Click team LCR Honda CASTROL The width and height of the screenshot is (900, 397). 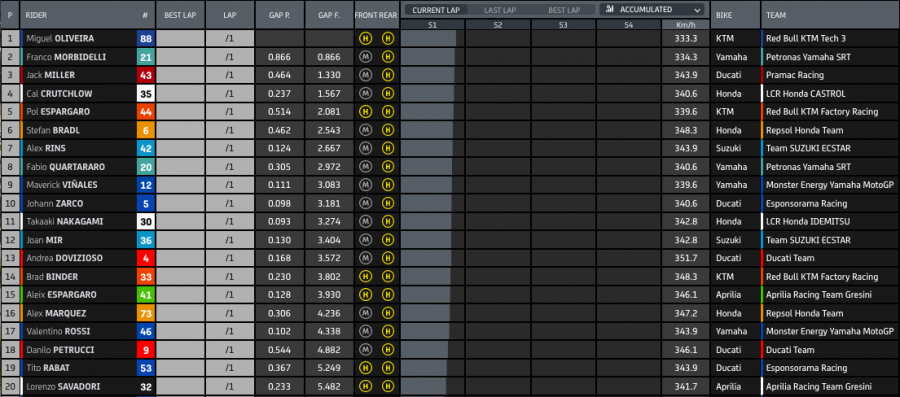click(x=805, y=94)
